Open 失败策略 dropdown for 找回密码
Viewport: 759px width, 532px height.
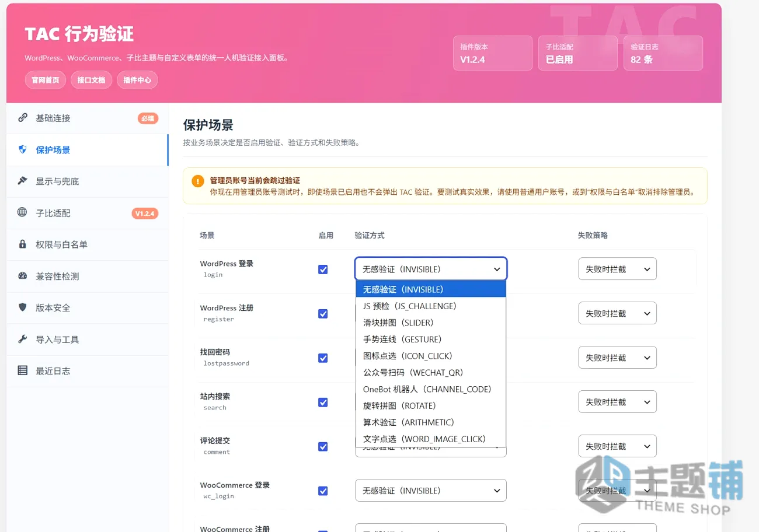pos(618,358)
